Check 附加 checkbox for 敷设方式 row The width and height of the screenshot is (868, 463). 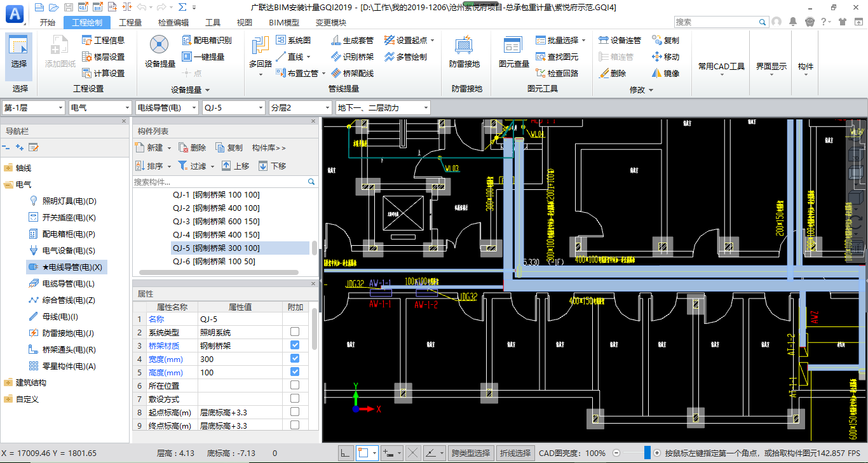pos(295,399)
